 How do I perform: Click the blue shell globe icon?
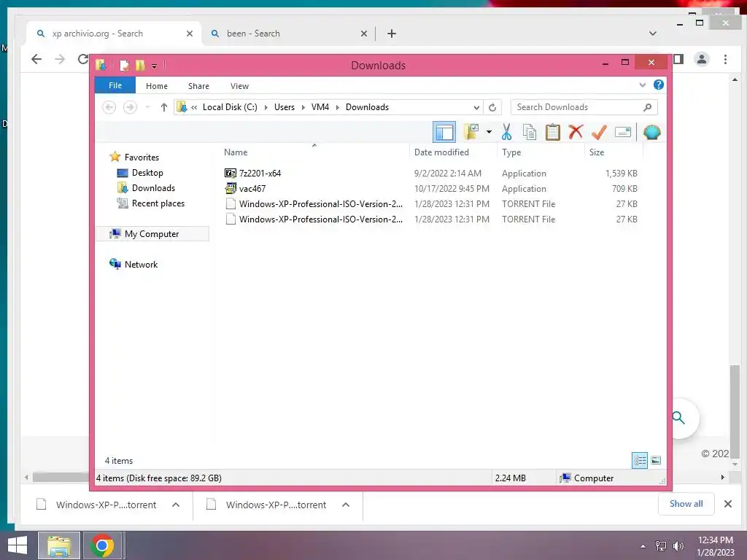click(x=651, y=132)
